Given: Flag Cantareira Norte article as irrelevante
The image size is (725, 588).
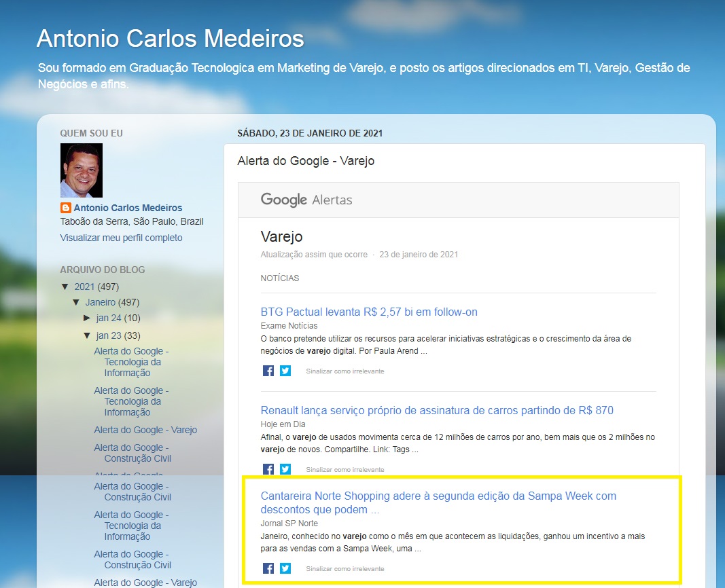Looking at the screenshot, I should (x=345, y=568).
